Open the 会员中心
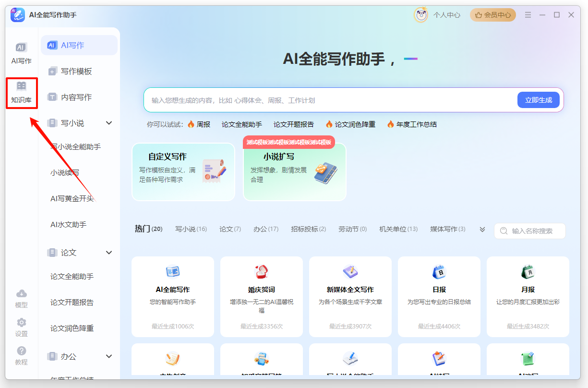The image size is (588, 388). pos(492,15)
